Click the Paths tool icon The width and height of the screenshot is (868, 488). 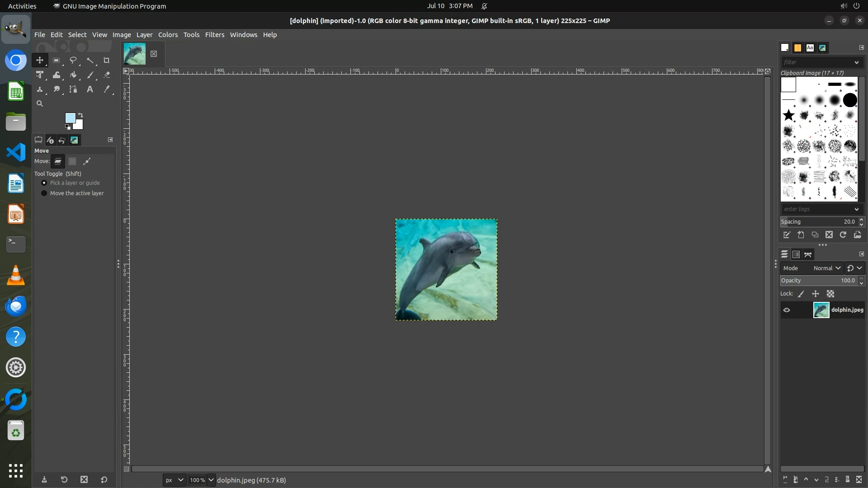pos(73,89)
